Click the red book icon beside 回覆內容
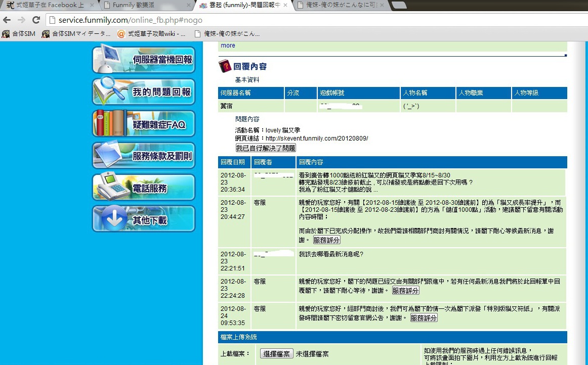 click(x=225, y=66)
